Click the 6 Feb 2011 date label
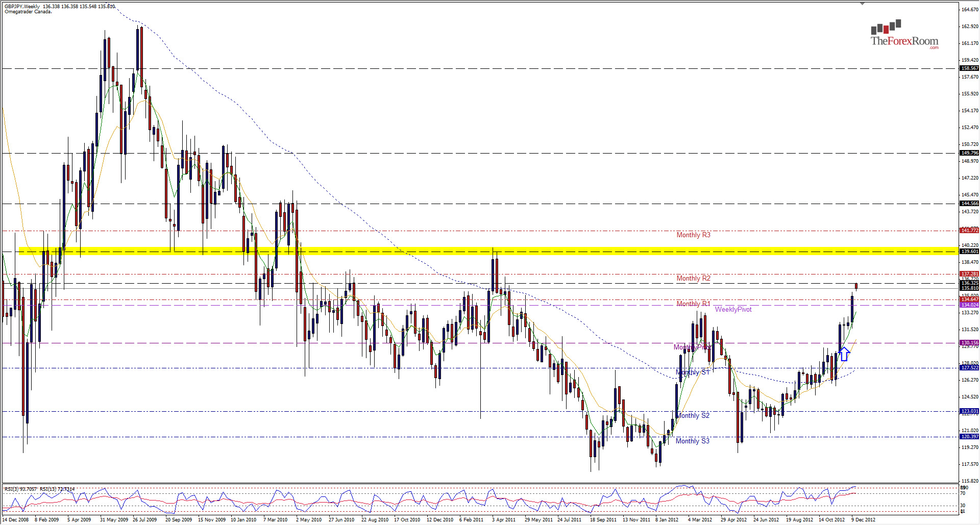This screenshot has height=525, width=980. coord(471,520)
